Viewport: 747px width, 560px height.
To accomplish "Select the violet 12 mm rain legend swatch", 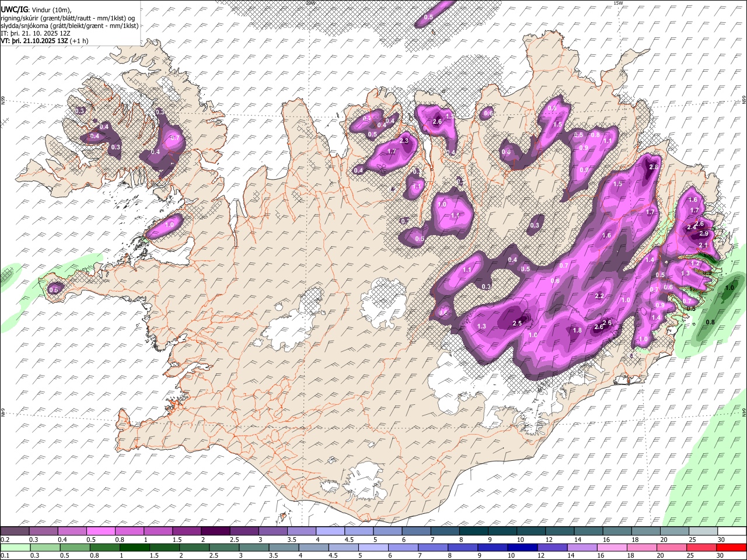I will (551, 547).
